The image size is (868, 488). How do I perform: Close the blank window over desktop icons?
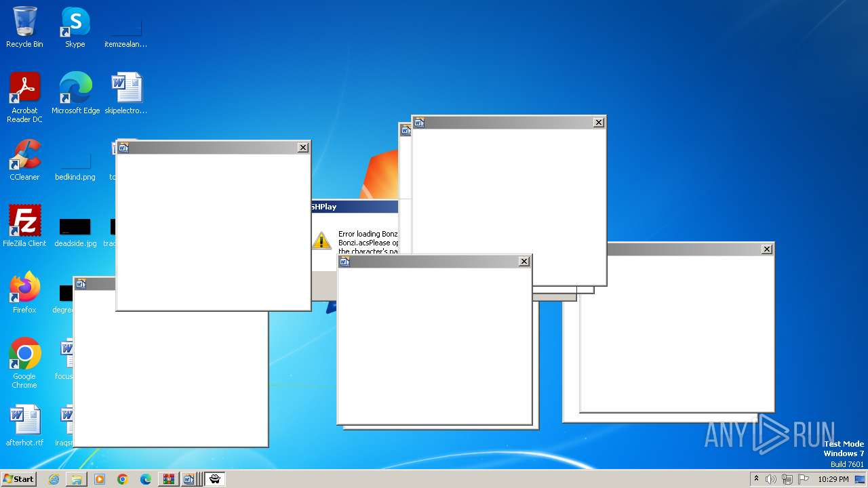click(303, 147)
